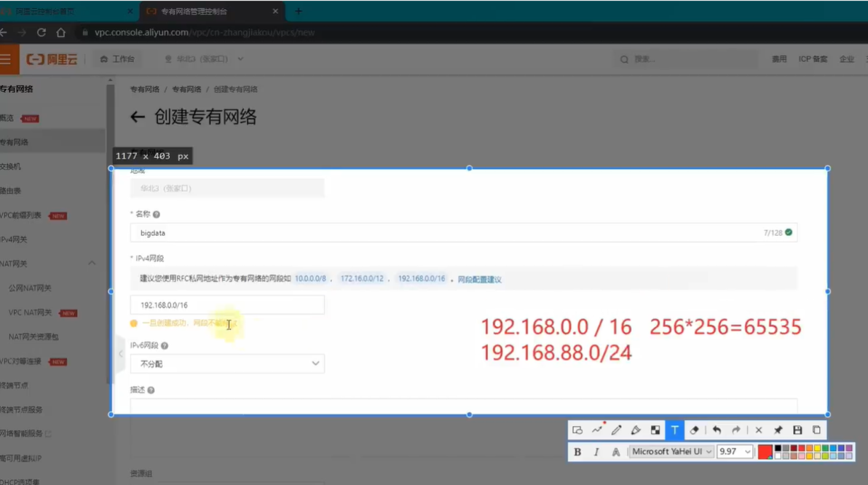Image resolution: width=868 pixels, height=485 pixels.
Task: Open ICP 备案 menu
Action: coord(813,59)
